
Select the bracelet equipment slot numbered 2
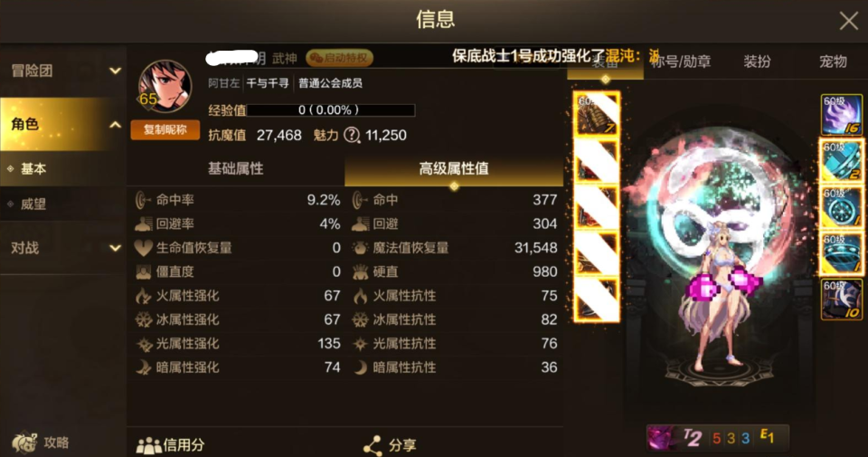tap(842, 161)
